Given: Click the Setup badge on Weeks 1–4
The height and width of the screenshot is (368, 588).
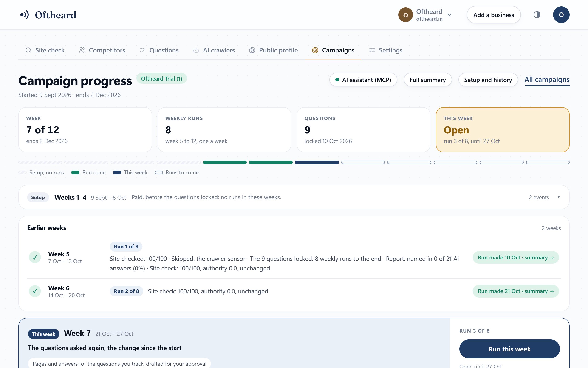Looking at the screenshot, I should pyautogui.click(x=38, y=197).
